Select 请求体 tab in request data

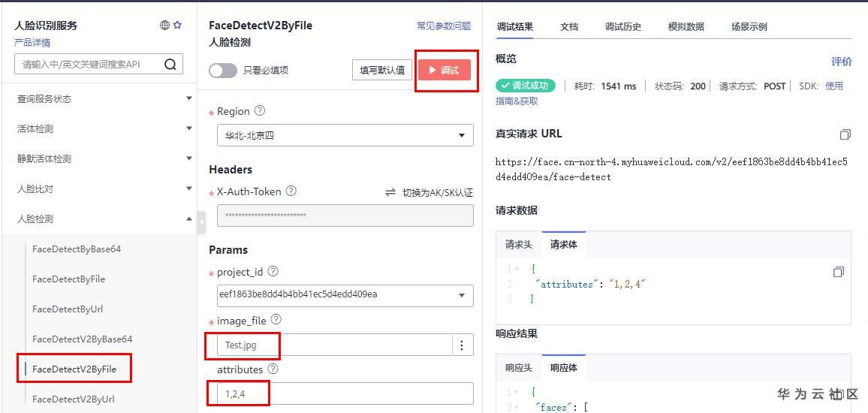point(564,245)
